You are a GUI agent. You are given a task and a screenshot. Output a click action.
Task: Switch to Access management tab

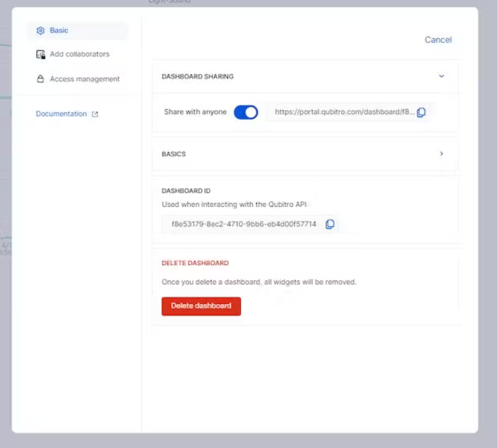tap(78, 79)
